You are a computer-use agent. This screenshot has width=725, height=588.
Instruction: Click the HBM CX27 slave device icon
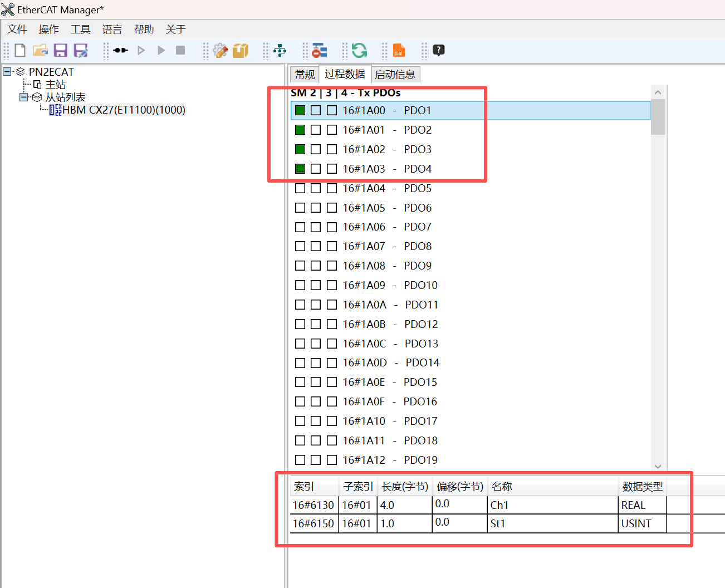pos(55,110)
